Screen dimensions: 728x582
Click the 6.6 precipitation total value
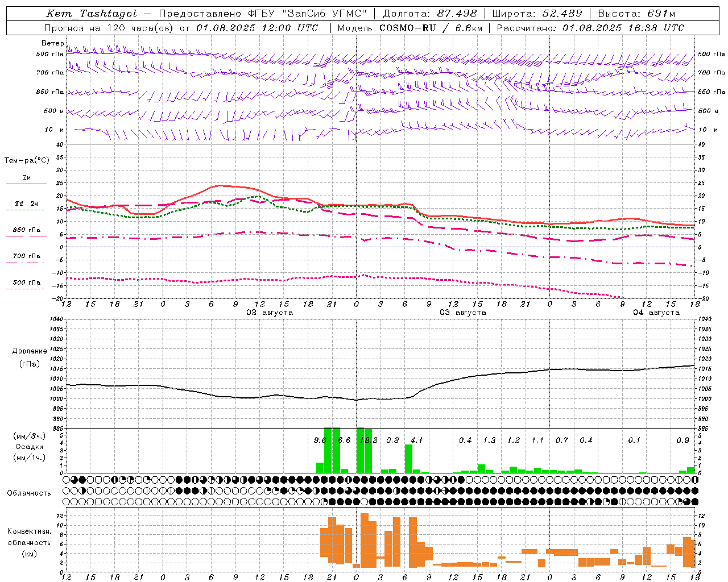[344, 440]
